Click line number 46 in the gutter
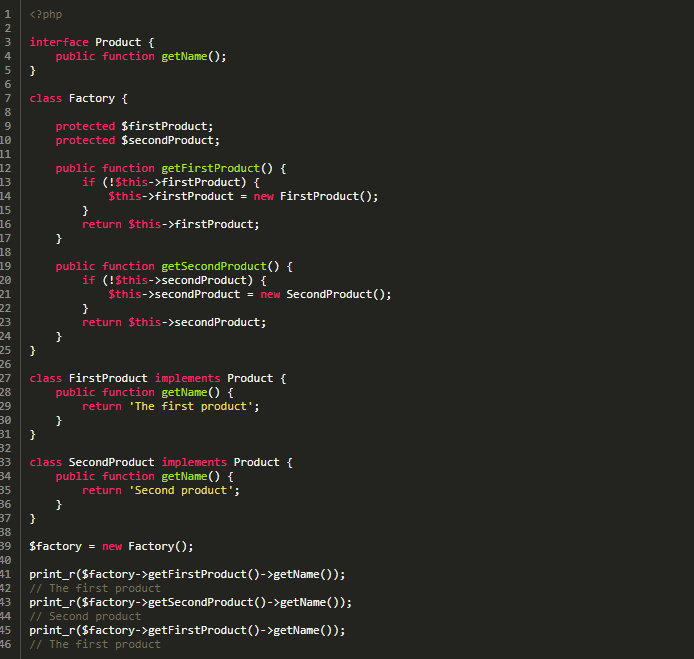Viewport: 694px width, 659px height. click(7, 644)
